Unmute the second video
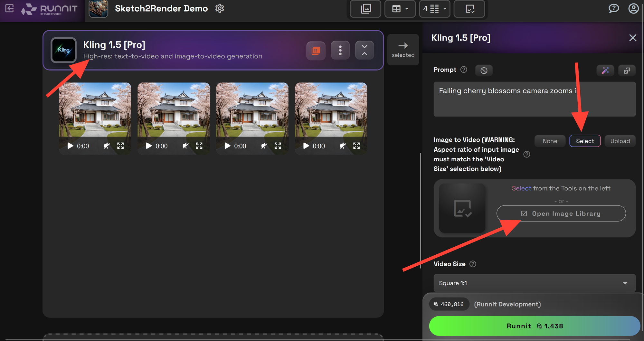 pos(185,146)
